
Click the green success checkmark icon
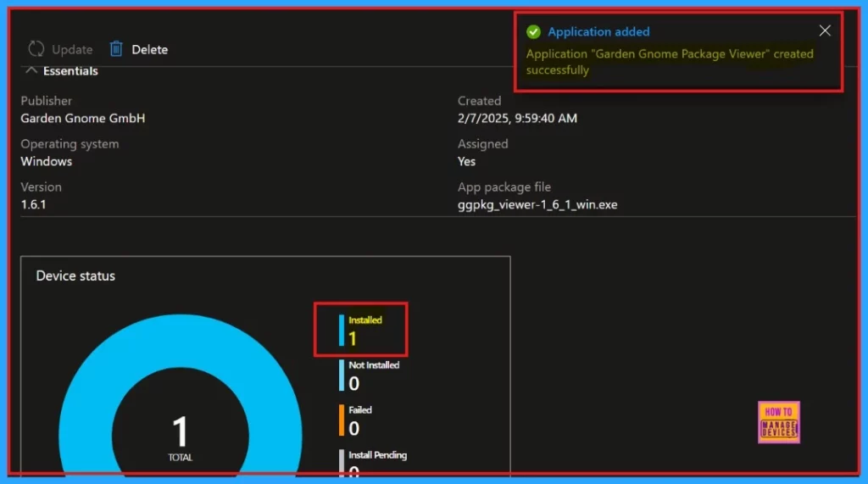[x=534, y=32]
